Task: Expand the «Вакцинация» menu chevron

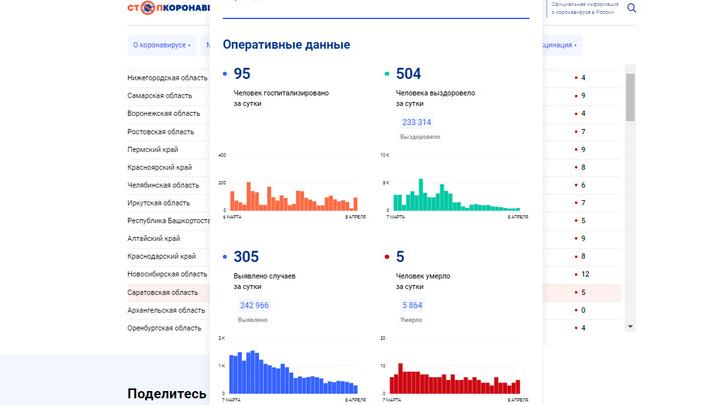Action: click(576, 45)
